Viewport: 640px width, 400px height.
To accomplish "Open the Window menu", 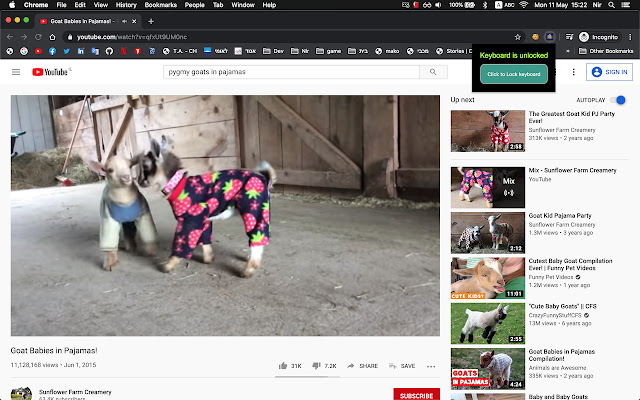I will [x=243, y=5].
